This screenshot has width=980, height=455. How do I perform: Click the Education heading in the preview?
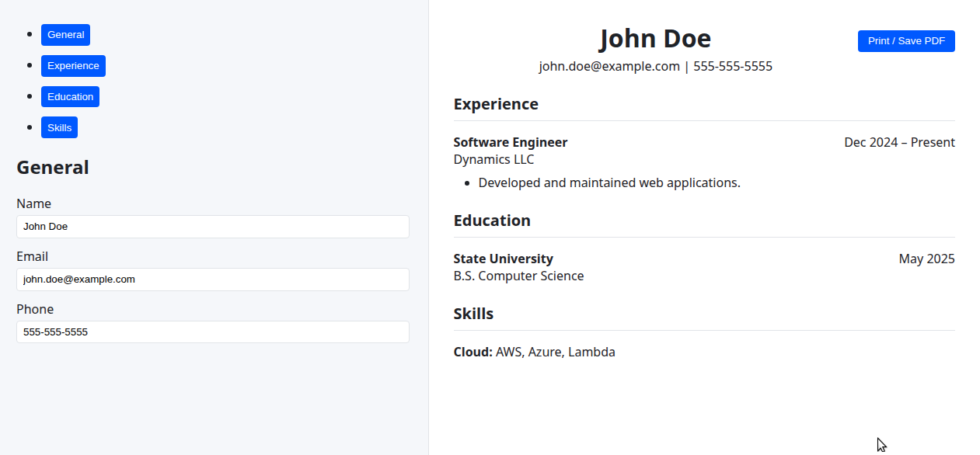click(x=492, y=221)
